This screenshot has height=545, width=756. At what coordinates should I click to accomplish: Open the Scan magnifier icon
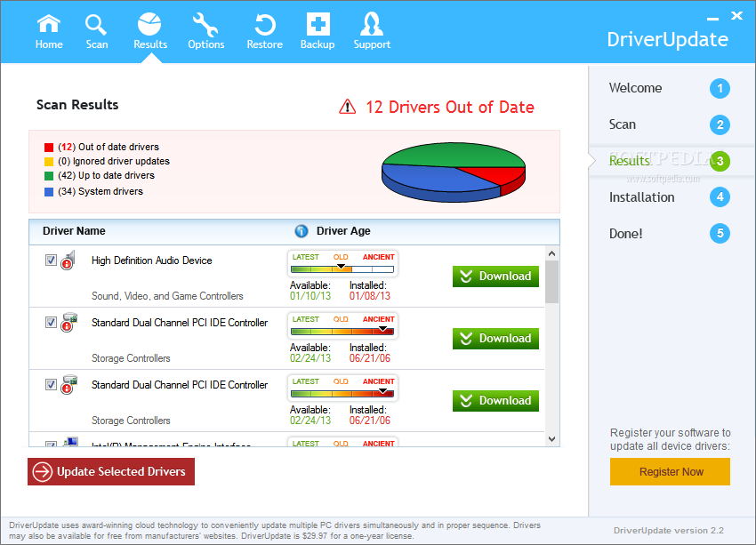(x=95, y=24)
